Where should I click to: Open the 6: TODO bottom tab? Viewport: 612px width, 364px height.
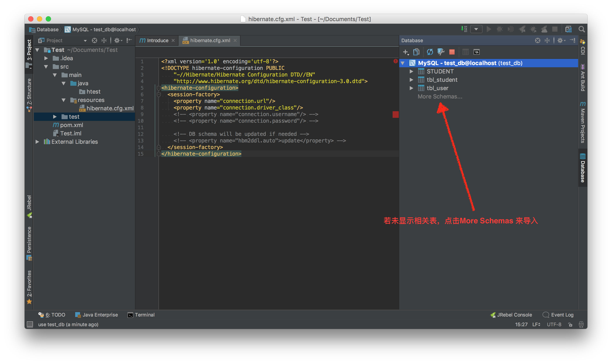(51, 315)
